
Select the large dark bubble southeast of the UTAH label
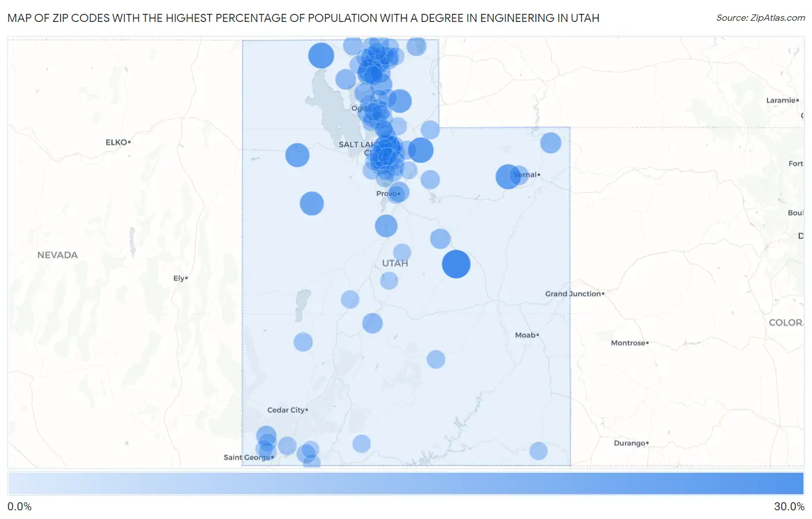[456, 264]
